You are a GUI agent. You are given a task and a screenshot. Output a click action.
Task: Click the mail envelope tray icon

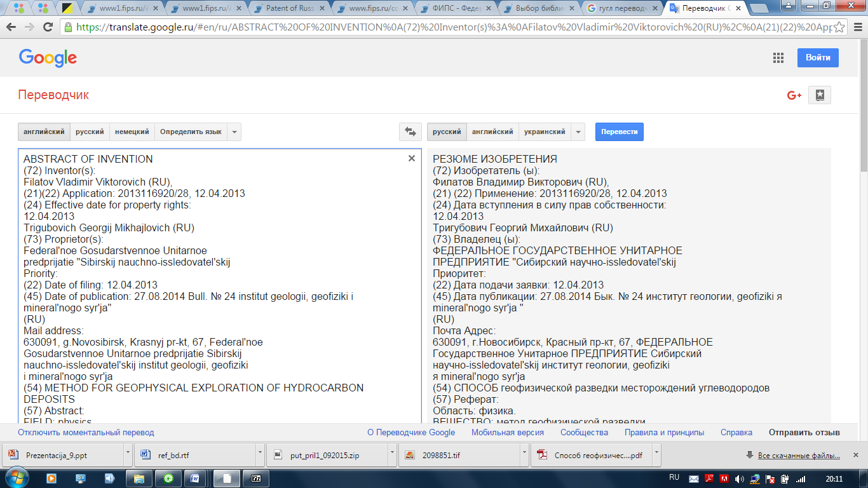694,478
